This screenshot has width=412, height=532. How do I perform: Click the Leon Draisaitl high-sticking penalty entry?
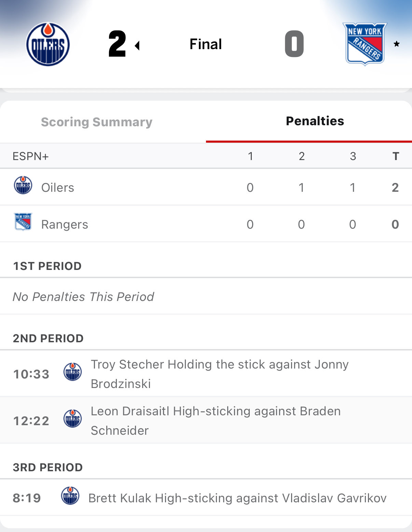point(215,421)
